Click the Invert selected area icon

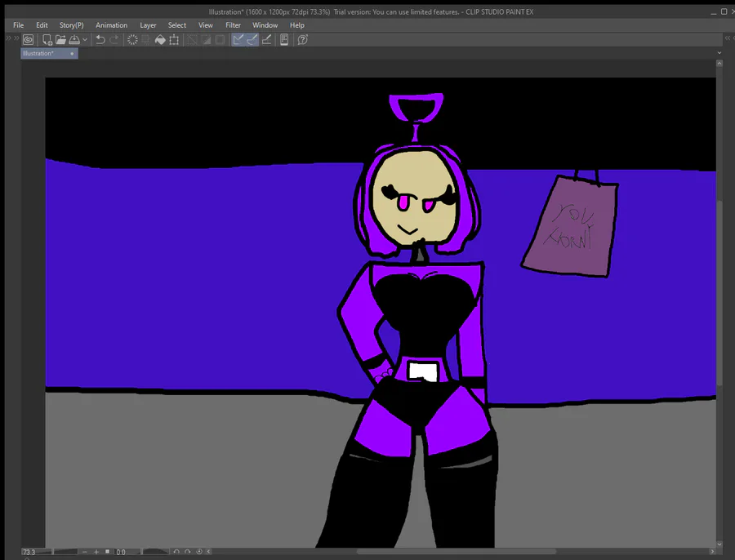(206, 40)
